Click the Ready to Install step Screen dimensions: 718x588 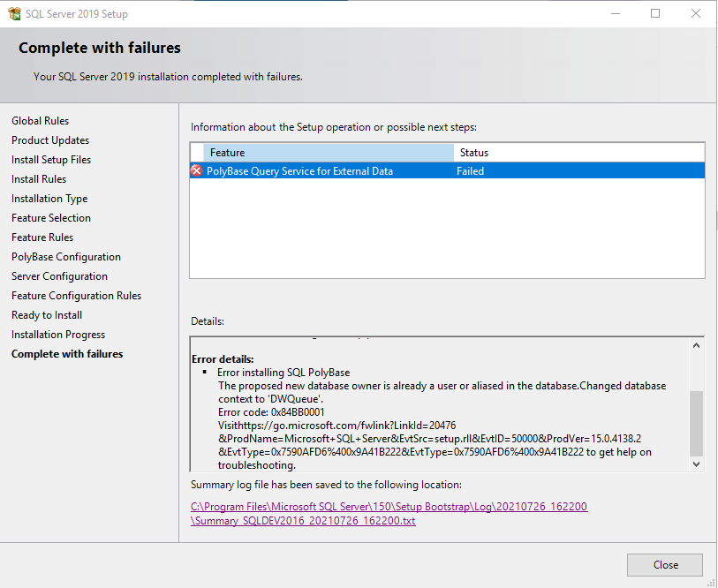tap(47, 315)
